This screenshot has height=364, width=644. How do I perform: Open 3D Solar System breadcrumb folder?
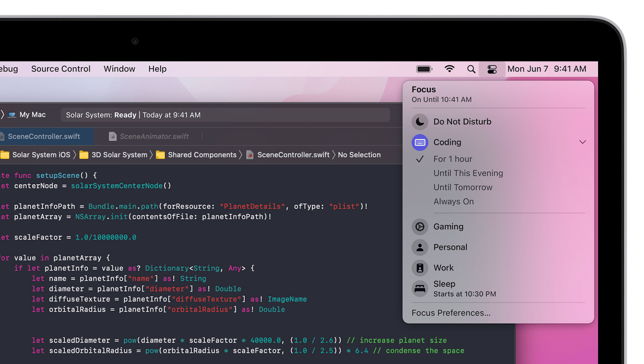coord(119,155)
